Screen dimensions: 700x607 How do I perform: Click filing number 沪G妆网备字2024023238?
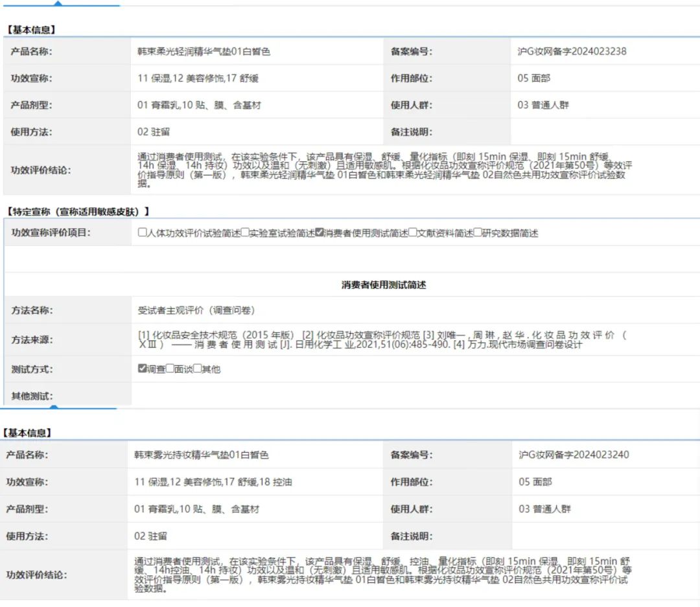572,51
